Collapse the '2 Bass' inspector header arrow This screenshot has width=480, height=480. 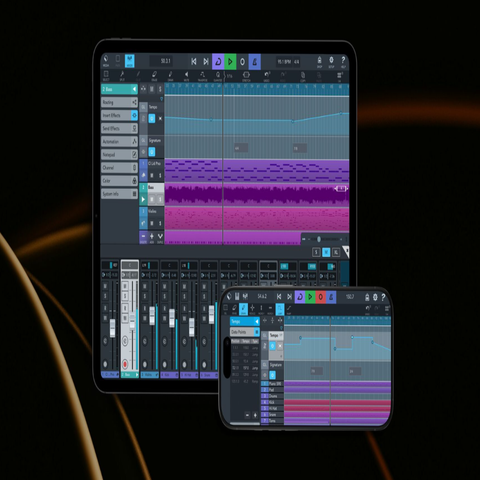pos(134,89)
